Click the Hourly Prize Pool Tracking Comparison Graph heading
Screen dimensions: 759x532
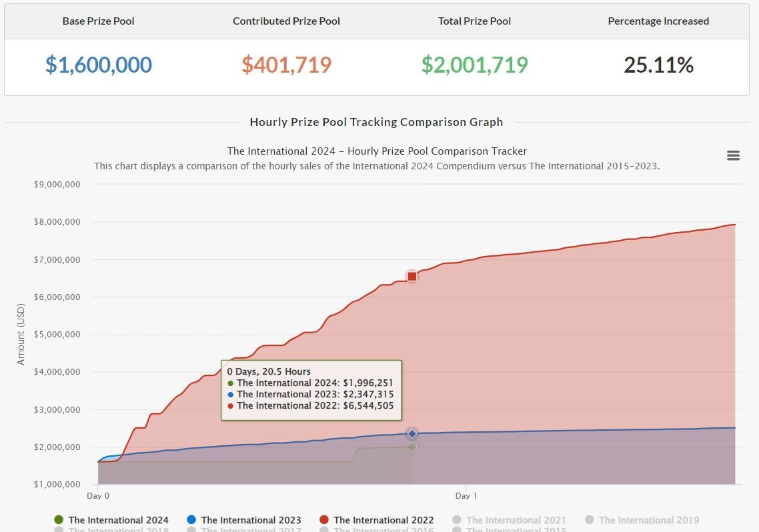pyautogui.click(x=376, y=122)
